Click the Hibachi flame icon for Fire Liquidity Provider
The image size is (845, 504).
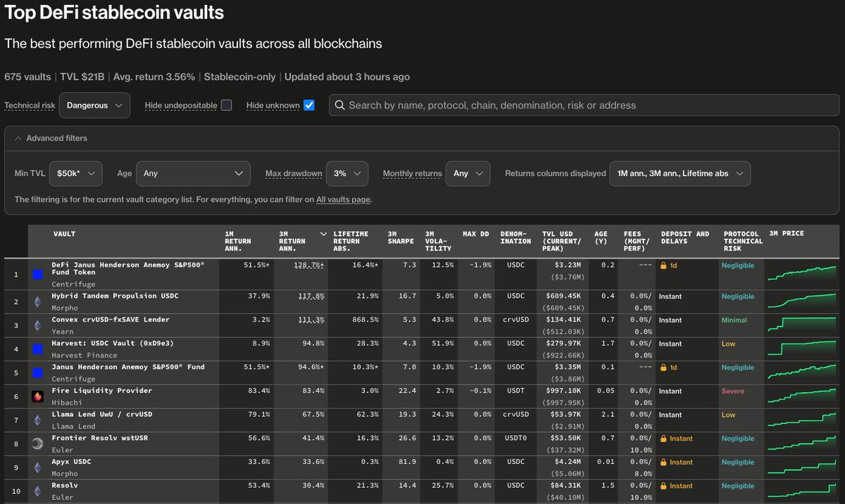pos(38,396)
